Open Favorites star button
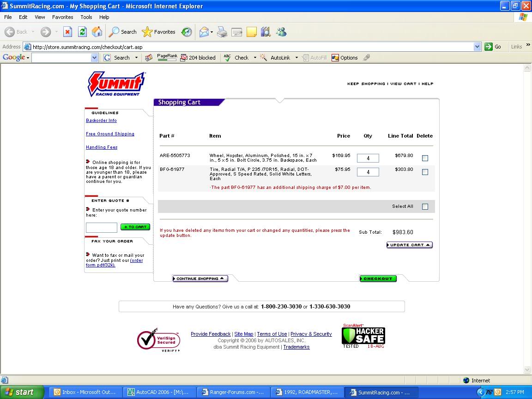Viewport: 532px width, 399px height. click(158, 32)
